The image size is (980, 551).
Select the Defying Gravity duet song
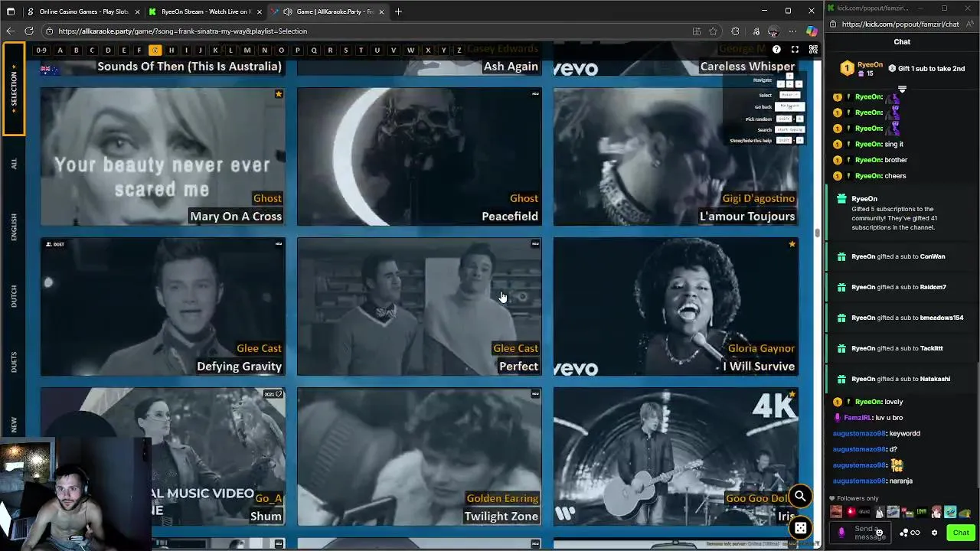pos(163,306)
